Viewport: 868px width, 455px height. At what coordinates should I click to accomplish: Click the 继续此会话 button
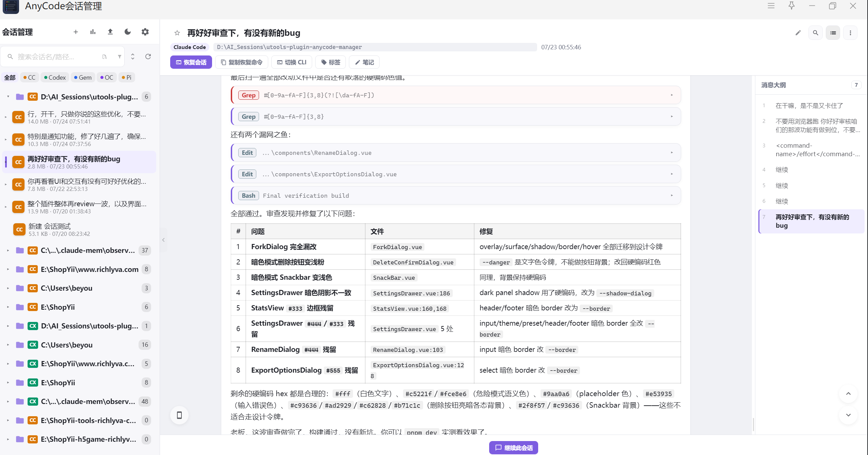(514, 448)
